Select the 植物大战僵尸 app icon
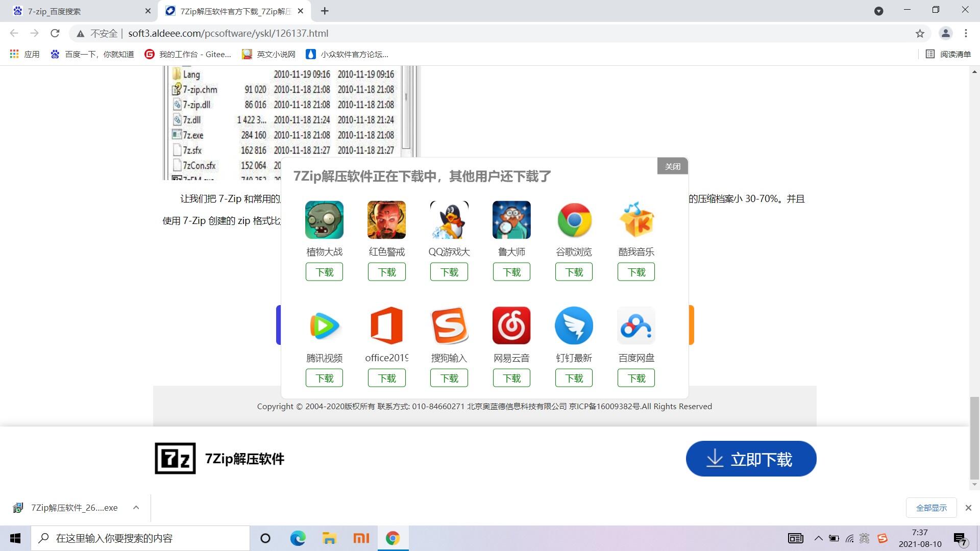The height and width of the screenshot is (551, 980). click(324, 220)
